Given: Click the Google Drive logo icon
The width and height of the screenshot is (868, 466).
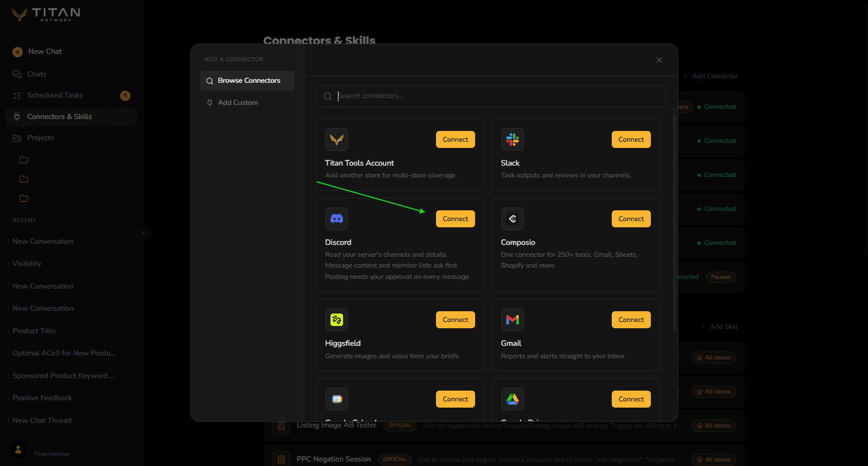Looking at the screenshot, I should 513,399.
